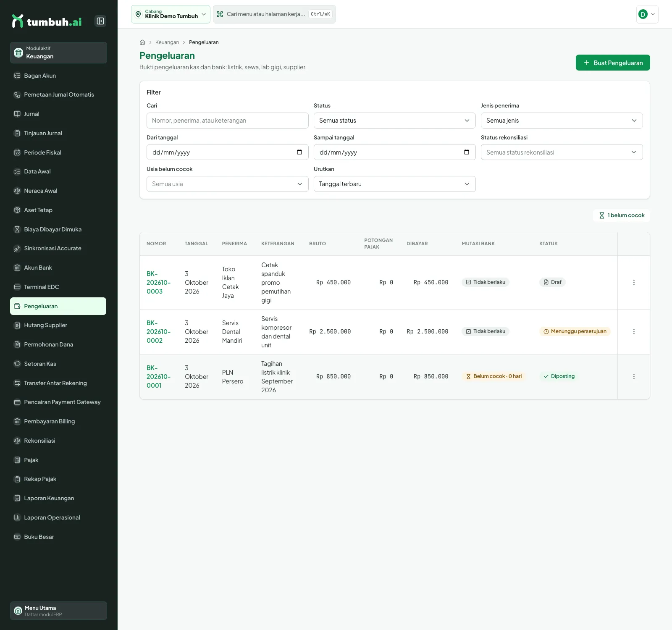Image resolution: width=672 pixels, height=630 pixels.
Task: Click the Belum cocok · 0 hari badge
Action: [x=493, y=376]
